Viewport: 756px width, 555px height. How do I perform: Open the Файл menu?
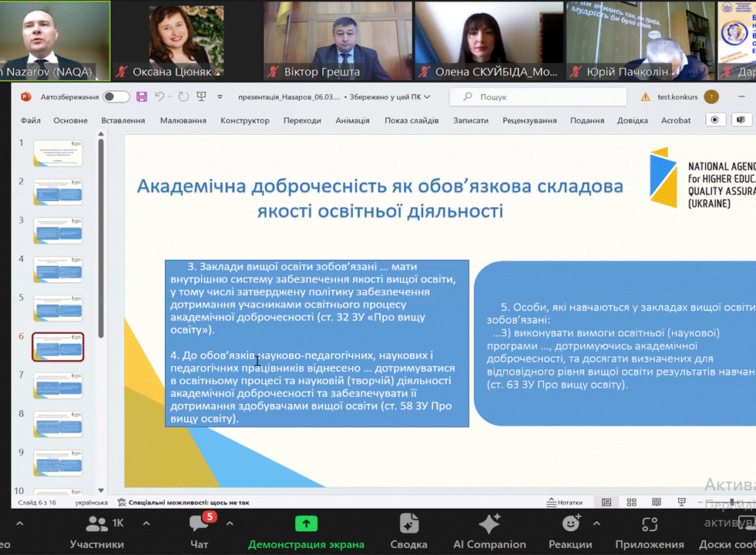click(31, 120)
